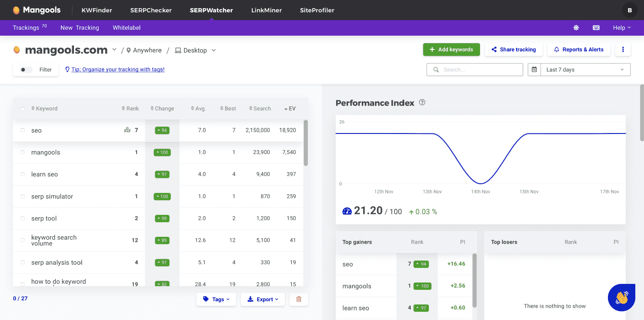644x320 pixels.
Task: Click the mangools row in Top gainers
Action: 404,286
